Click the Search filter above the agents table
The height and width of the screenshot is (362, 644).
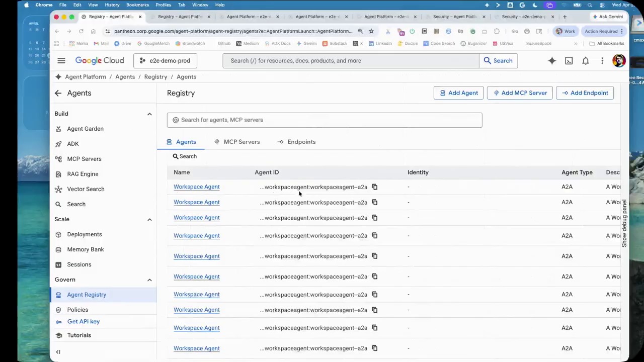click(x=185, y=156)
